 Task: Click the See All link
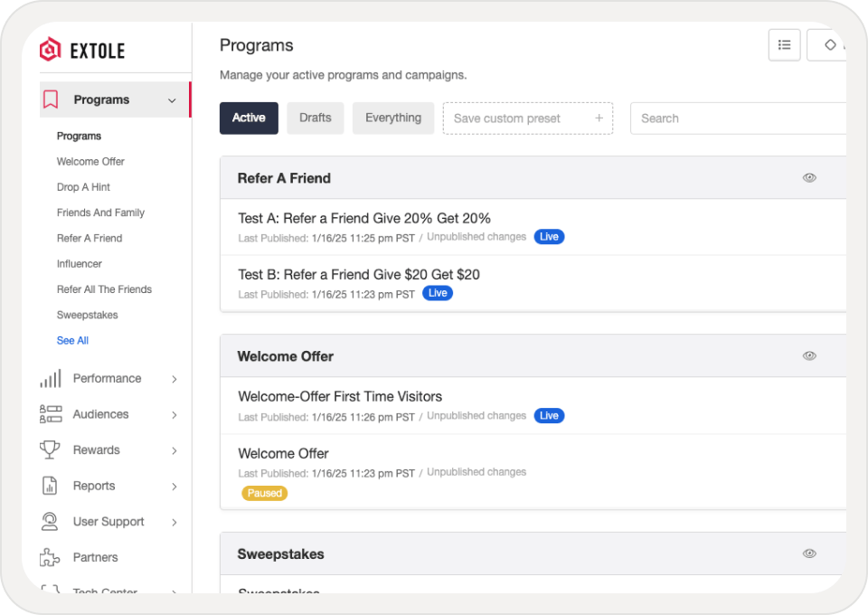click(72, 340)
